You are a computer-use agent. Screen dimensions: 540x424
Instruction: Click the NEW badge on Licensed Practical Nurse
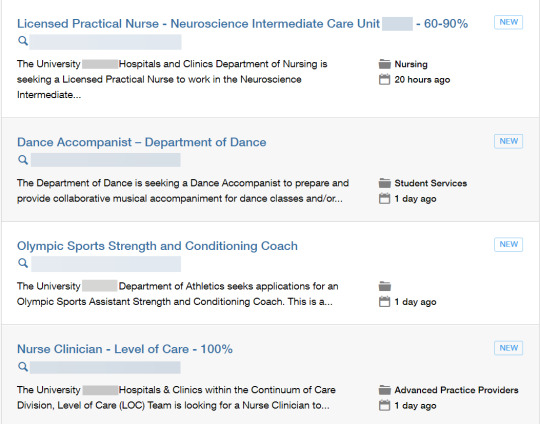coord(508,22)
